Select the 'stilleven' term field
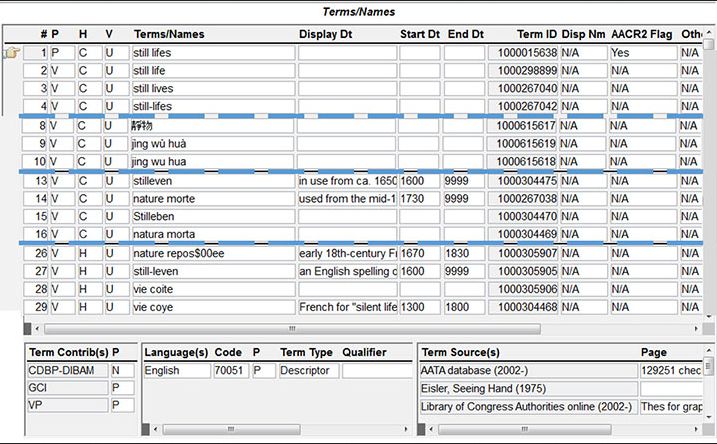This screenshot has width=717, height=444. (x=214, y=181)
